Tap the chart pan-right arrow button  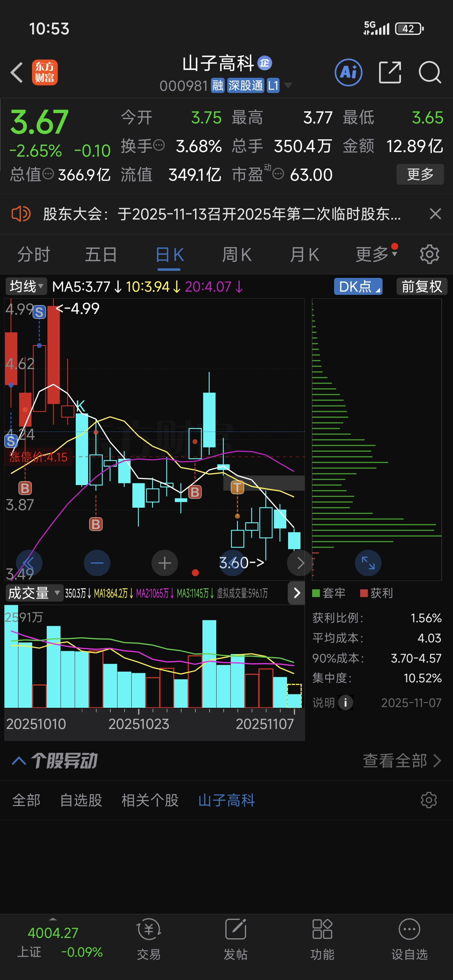[x=300, y=563]
